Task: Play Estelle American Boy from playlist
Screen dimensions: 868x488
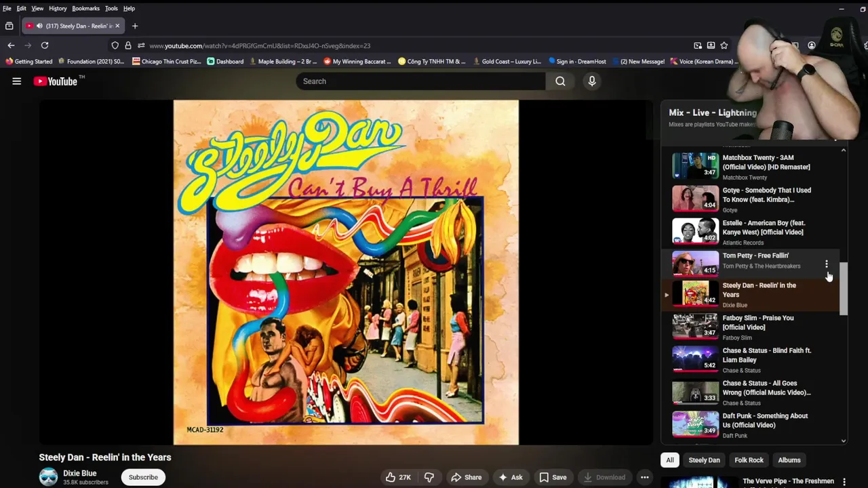Action: [751, 232]
